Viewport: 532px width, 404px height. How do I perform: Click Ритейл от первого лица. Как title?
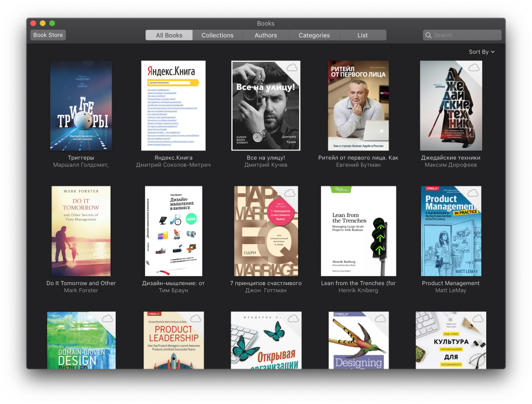coord(358,158)
